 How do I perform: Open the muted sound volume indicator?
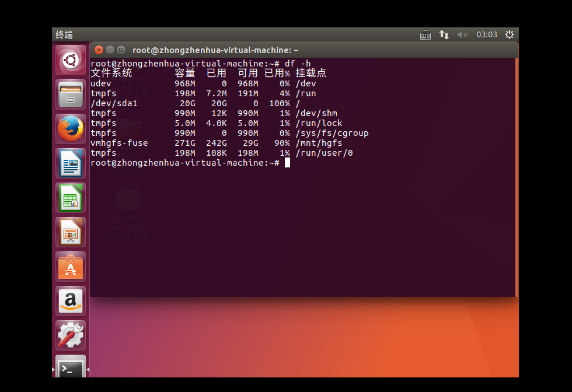tap(462, 34)
